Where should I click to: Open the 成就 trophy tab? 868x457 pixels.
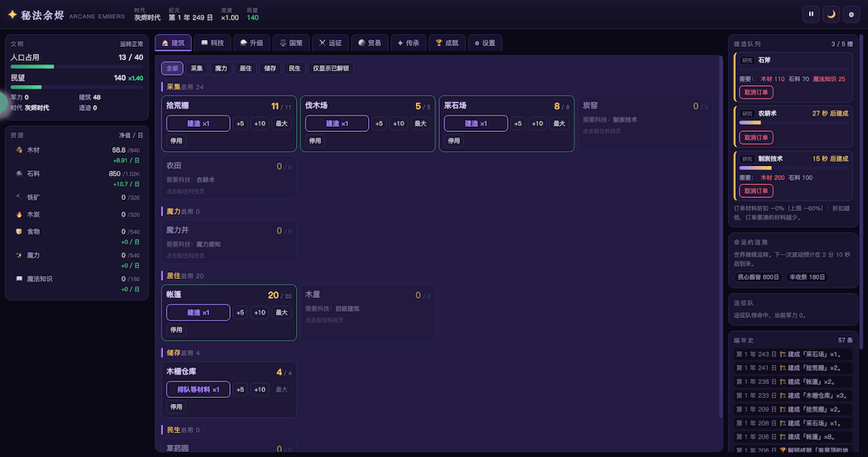tap(447, 43)
